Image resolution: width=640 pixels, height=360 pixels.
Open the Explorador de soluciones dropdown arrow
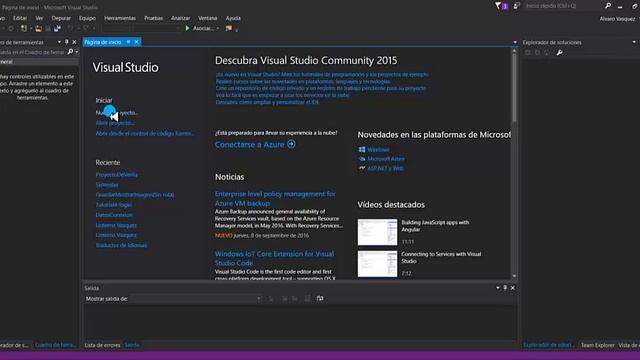(x=634, y=42)
